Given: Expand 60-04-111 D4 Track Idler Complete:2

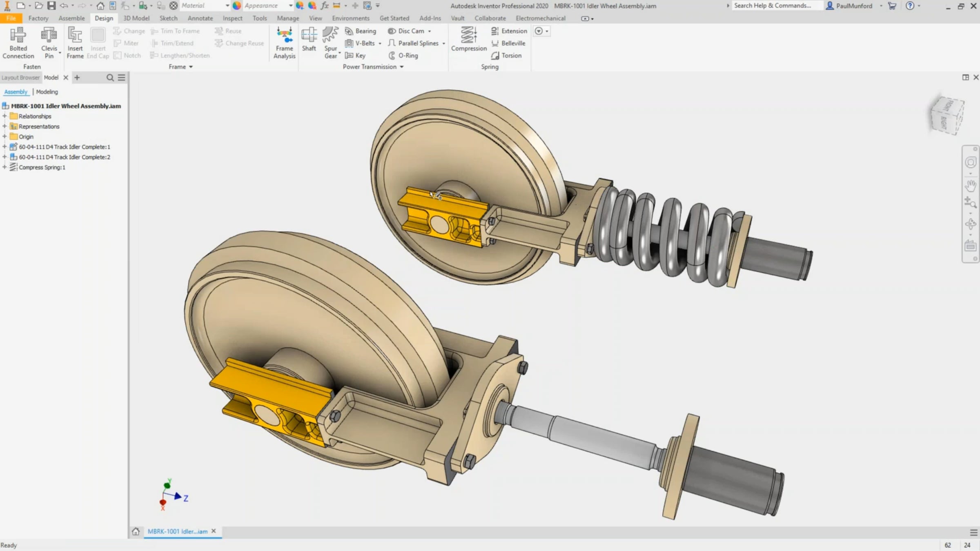Looking at the screenshot, I should 4,157.
